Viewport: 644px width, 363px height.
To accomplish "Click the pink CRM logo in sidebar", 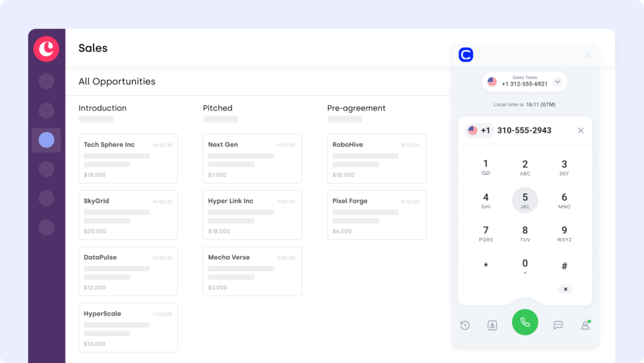I will (47, 49).
